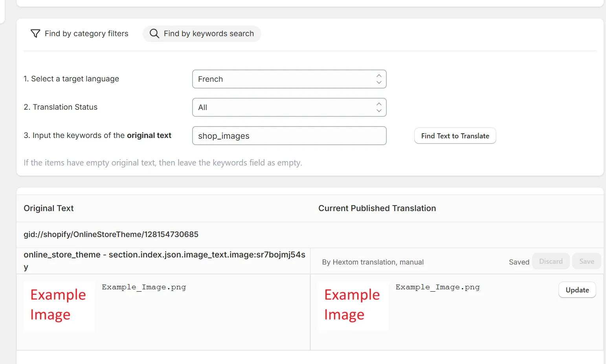Open the original Example Image thumbnail

59,306
